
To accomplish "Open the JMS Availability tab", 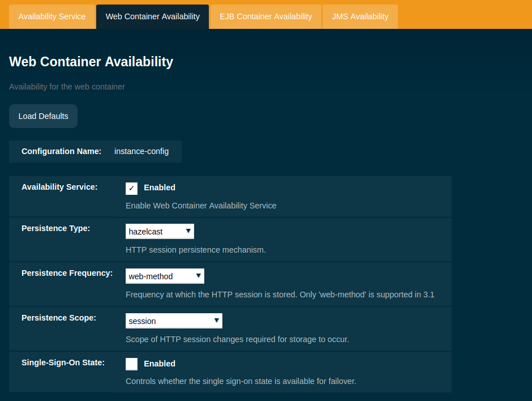I will point(360,16).
